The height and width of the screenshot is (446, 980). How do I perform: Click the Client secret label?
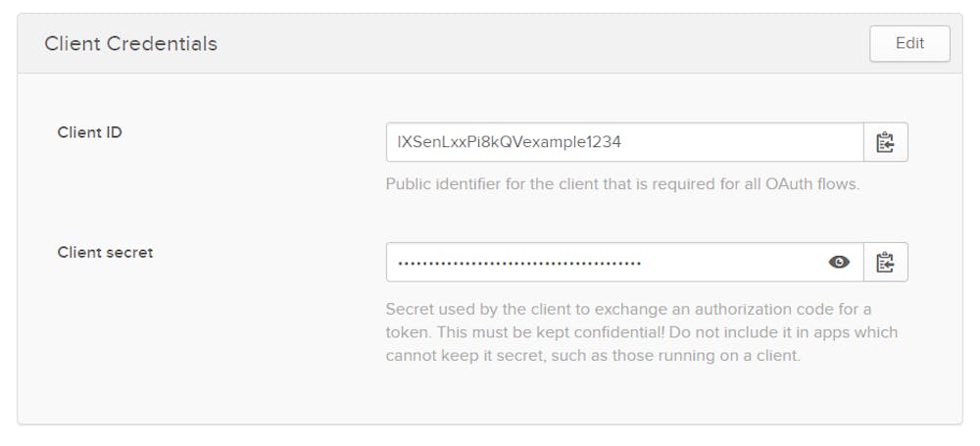click(x=105, y=252)
